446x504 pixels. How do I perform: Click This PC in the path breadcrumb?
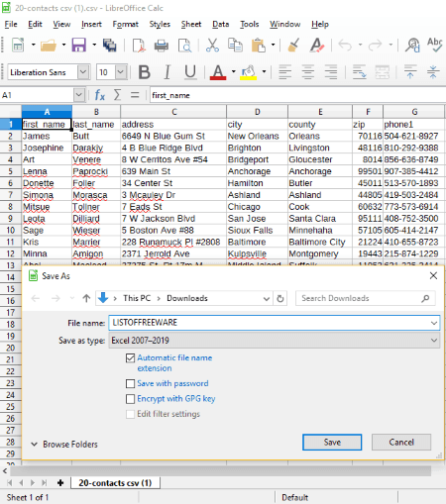point(137,298)
